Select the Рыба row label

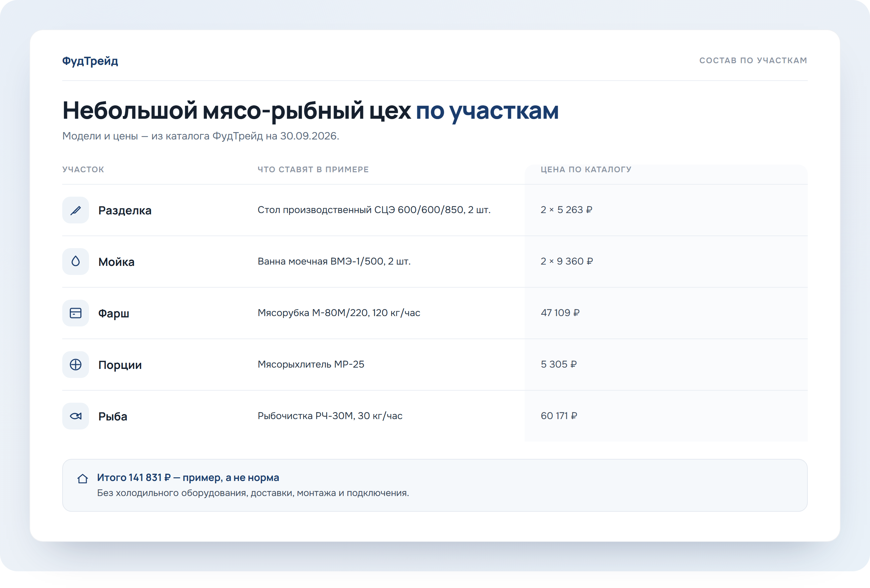pyautogui.click(x=113, y=416)
